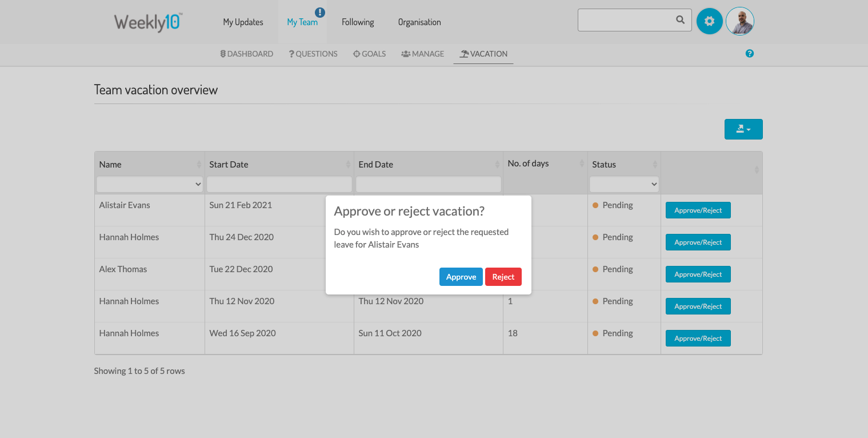Switch to the Dashboard tab
The height and width of the screenshot is (438, 868).
tap(247, 54)
